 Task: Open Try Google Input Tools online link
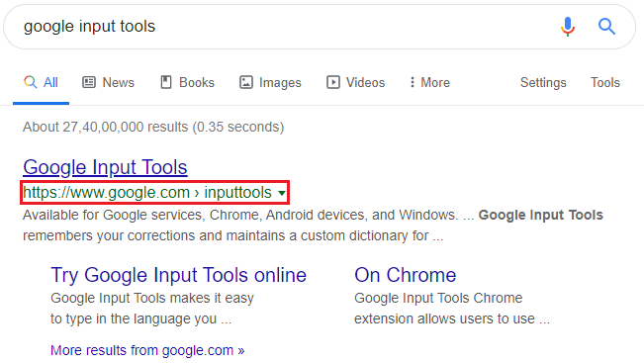179,275
